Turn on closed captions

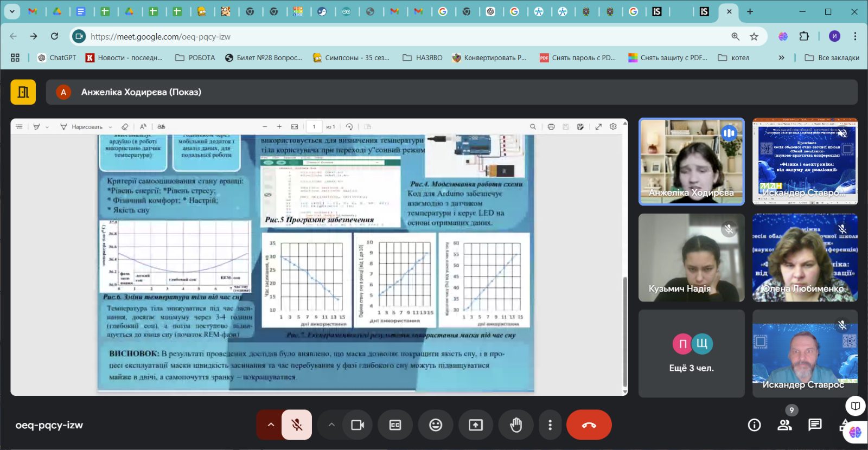[395, 425]
